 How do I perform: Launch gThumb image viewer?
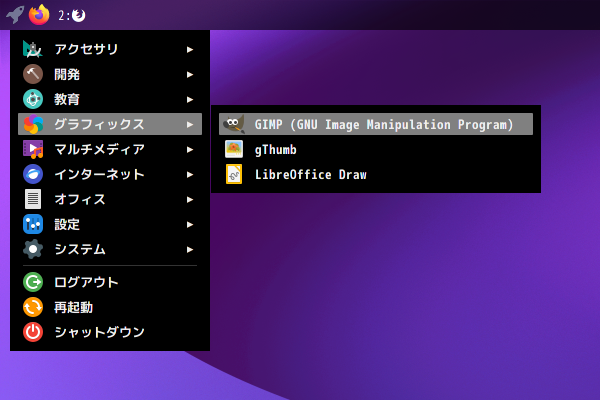click(x=376, y=149)
